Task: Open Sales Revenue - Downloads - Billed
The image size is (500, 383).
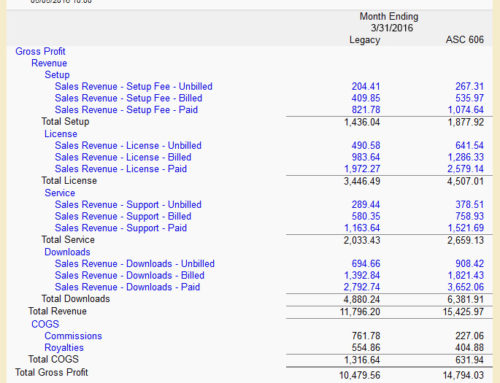Action: pyautogui.click(x=130, y=275)
